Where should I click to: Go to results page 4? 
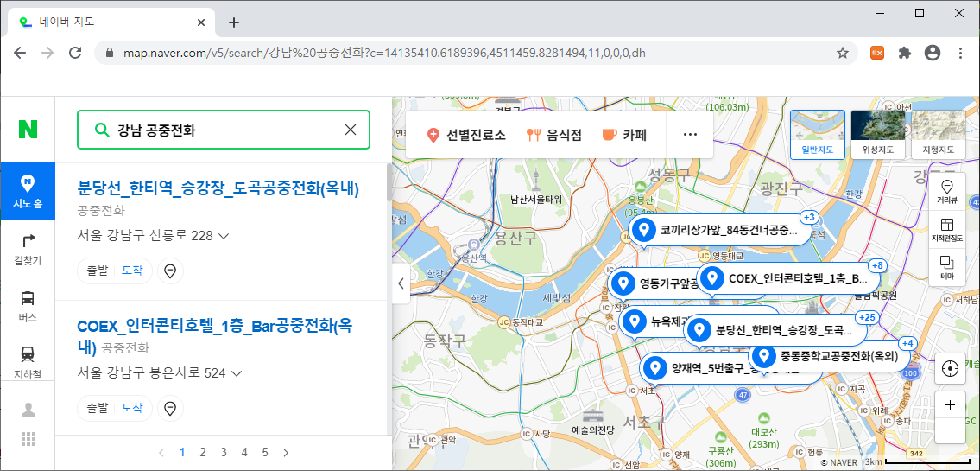[244, 452]
